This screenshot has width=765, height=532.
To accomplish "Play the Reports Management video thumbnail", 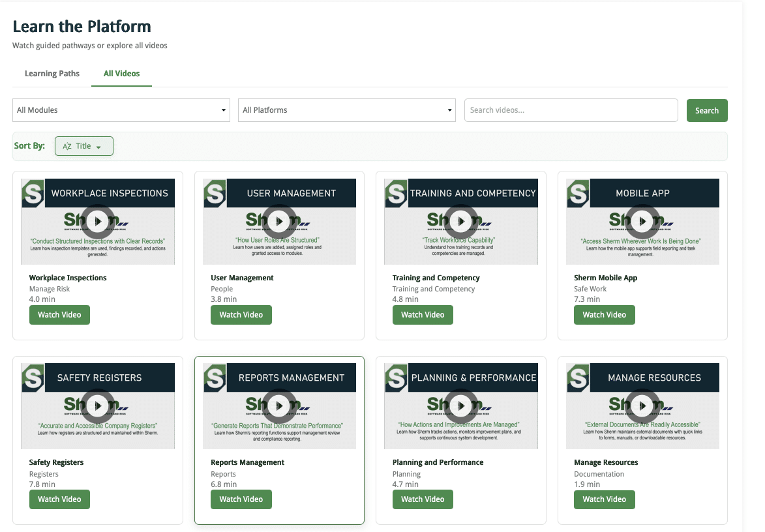I will click(x=279, y=406).
